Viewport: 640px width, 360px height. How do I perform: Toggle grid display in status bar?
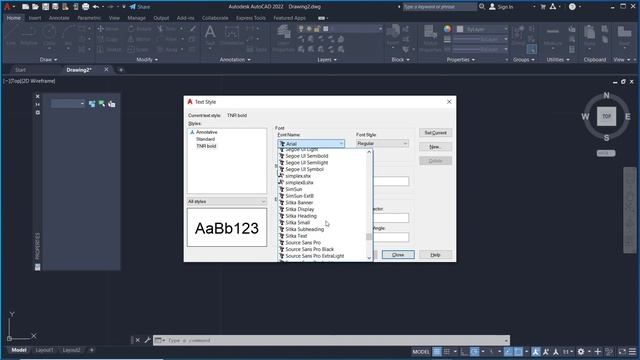(x=437, y=351)
